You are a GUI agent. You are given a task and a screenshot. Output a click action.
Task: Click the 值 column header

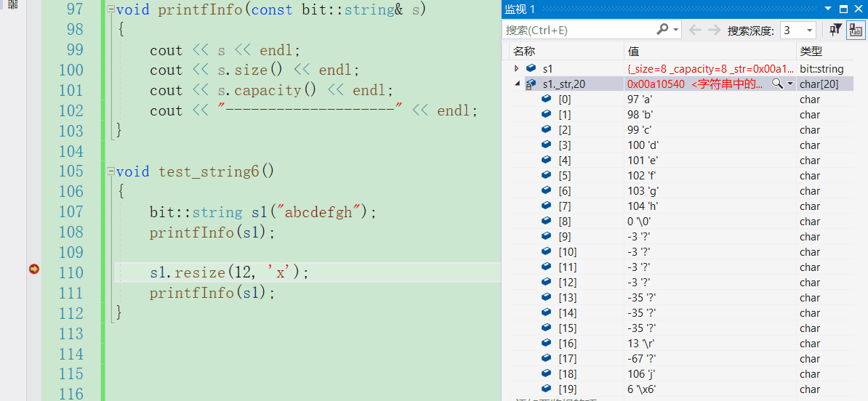634,52
